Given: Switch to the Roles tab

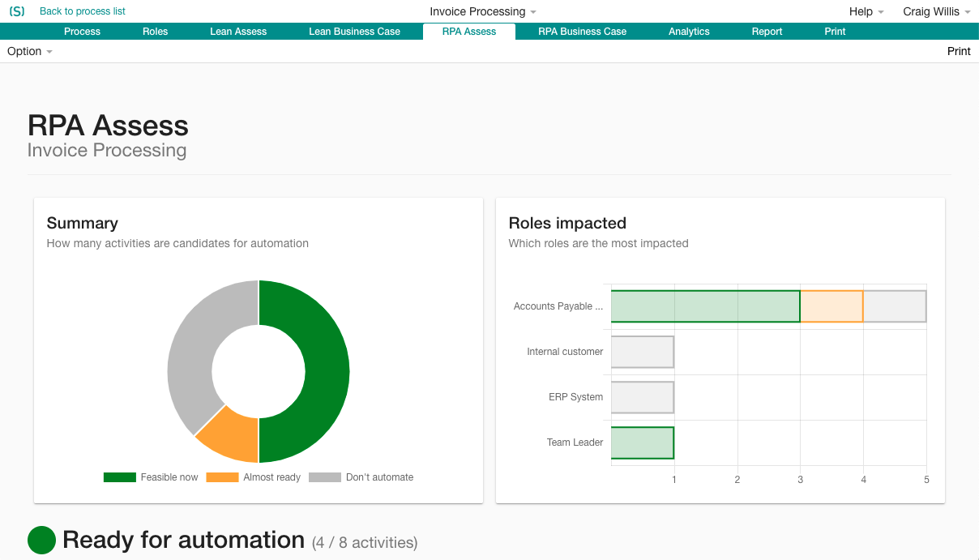Looking at the screenshot, I should coord(155,32).
